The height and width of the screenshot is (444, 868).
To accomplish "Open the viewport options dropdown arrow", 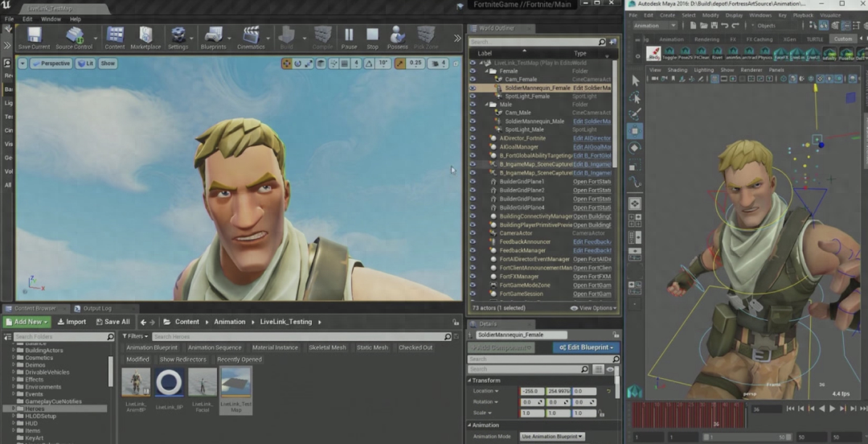I will (x=23, y=64).
